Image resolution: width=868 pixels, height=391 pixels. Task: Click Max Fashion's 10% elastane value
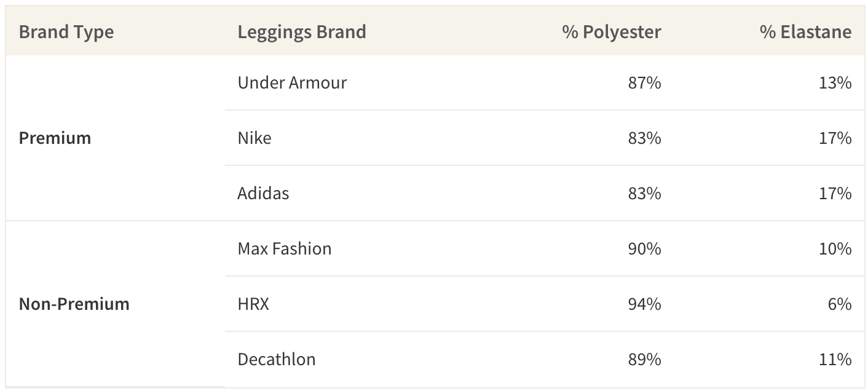pos(835,248)
